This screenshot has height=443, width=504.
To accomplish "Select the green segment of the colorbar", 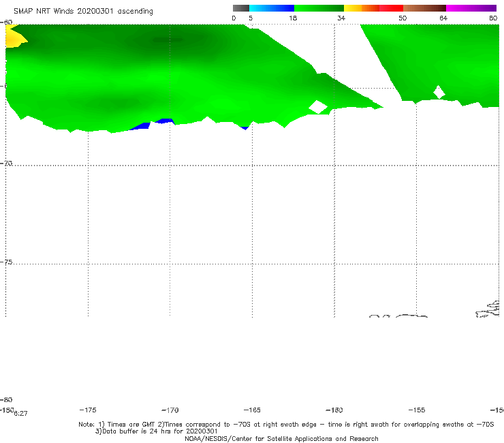I will click(319, 8).
